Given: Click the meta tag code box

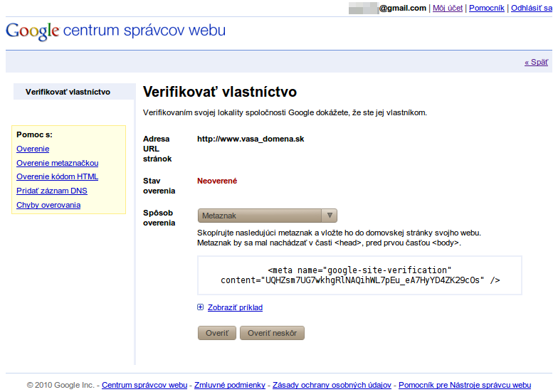Looking at the screenshot, I should tap(360, 275).
